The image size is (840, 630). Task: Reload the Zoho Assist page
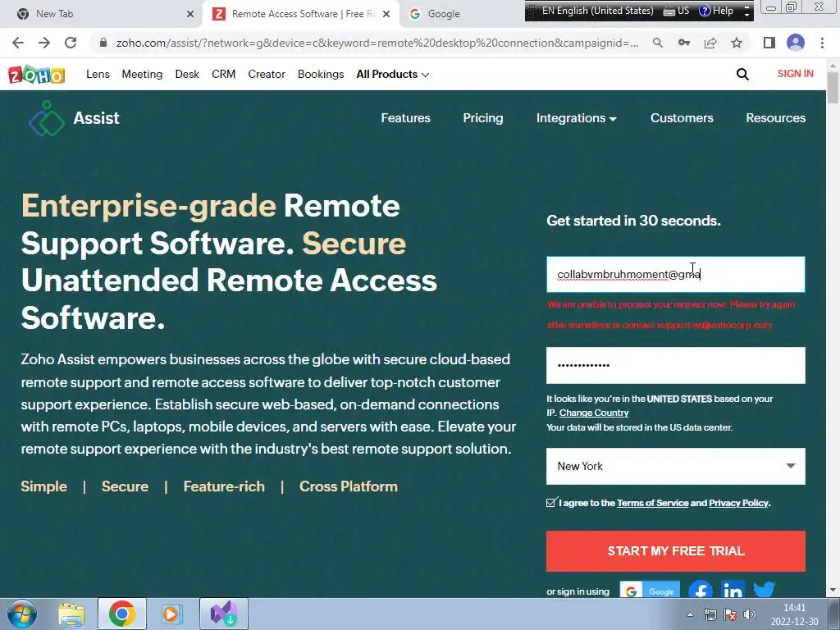tap(71, 43)
